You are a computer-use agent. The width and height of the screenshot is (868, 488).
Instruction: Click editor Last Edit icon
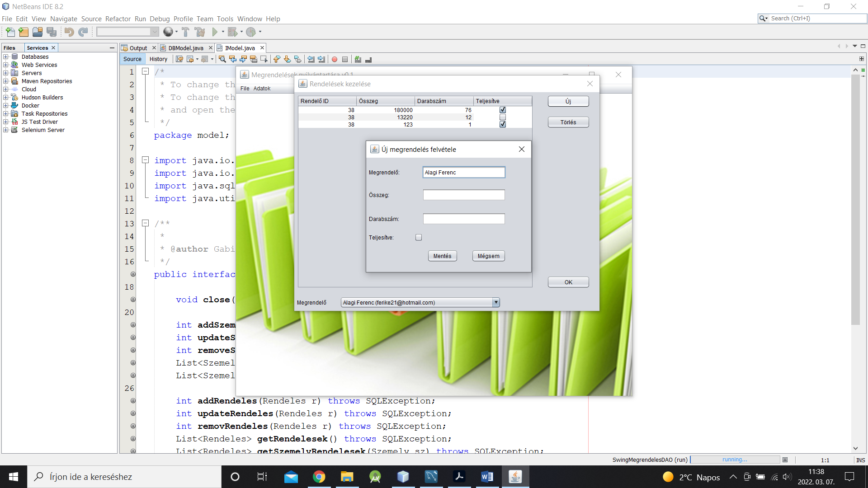point(179,59)
